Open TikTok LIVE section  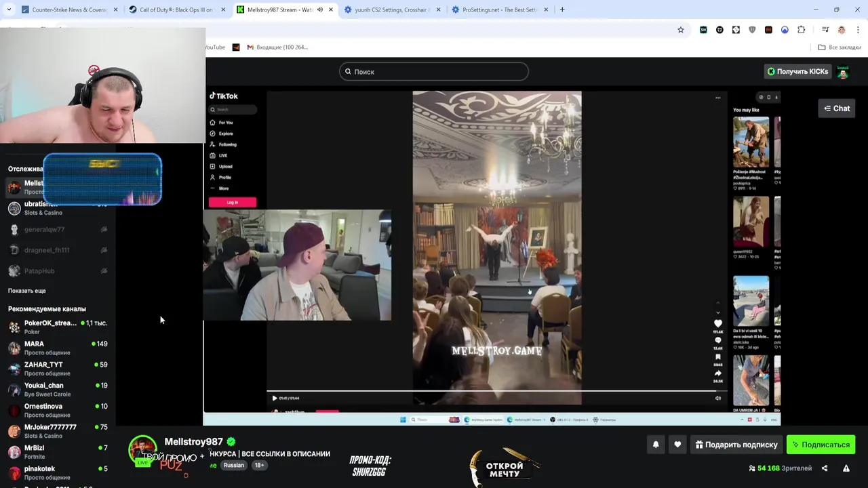[x=219, y=155]
